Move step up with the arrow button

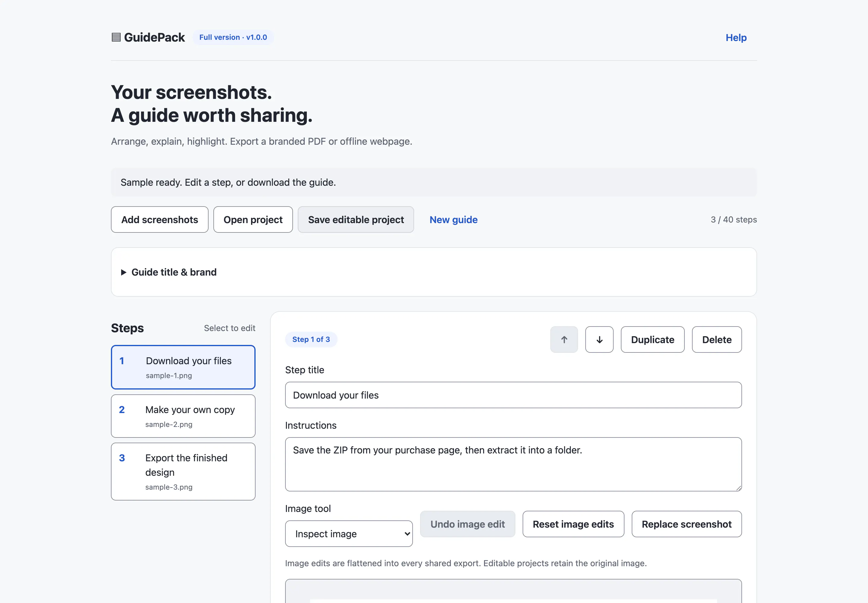564,339
